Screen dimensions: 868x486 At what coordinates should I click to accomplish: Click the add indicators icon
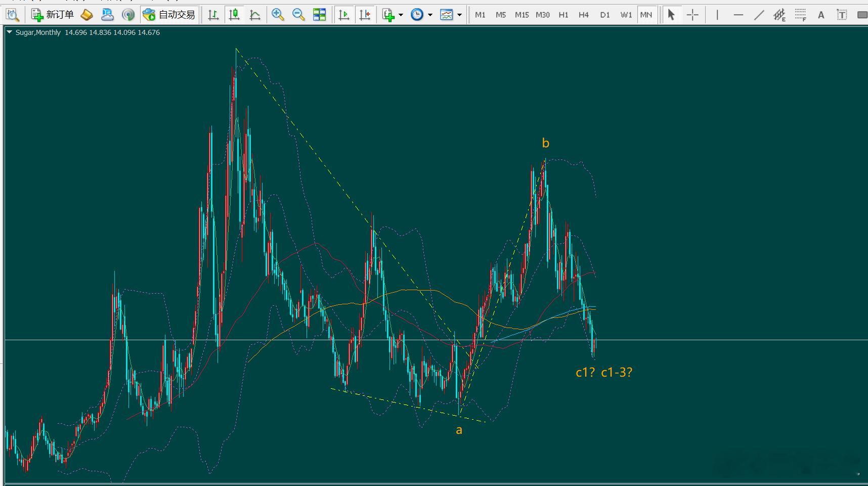(x=388, y=15)
